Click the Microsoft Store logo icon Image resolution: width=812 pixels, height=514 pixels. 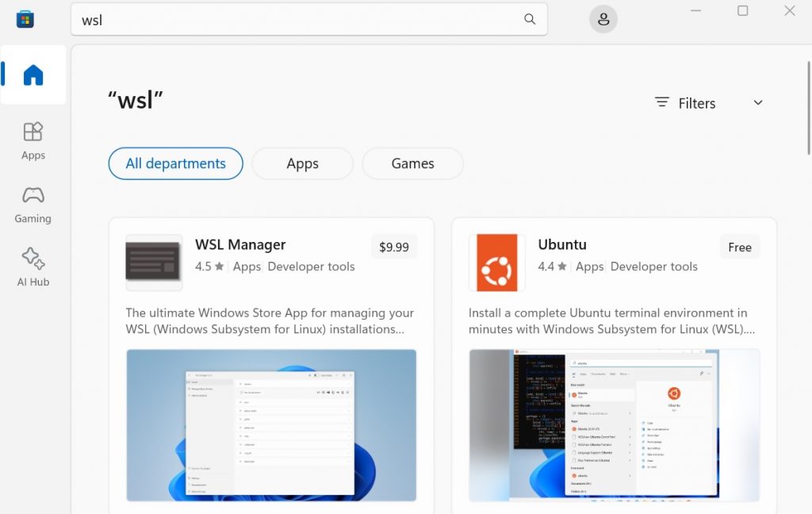(25, 19)
